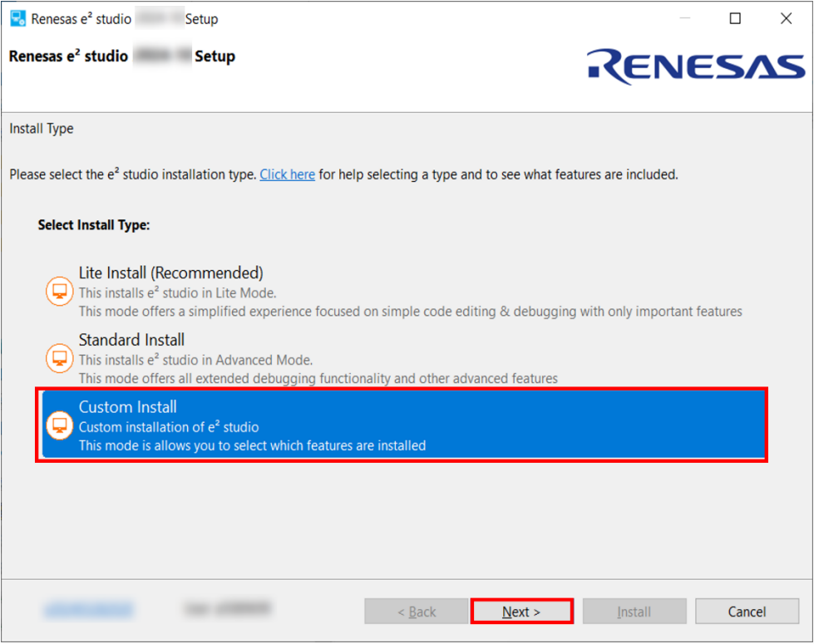Select the Lite Install (Recommended) option
The height and width of the screenshot is (644, 814).
pyautogui.click(x=170, y=273)
